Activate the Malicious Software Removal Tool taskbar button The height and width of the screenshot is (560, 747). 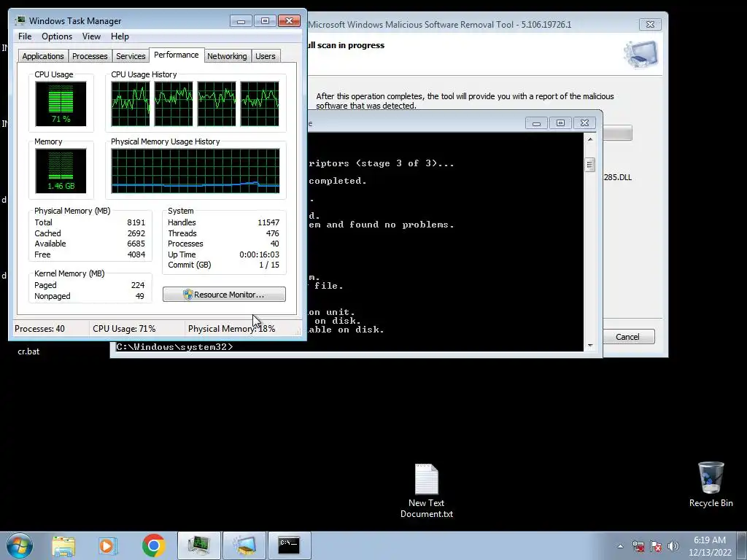pyautogui.click(x=244, y=545)
